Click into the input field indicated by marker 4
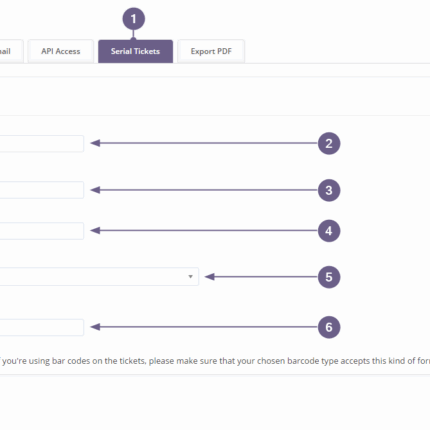The height and width of the screenshot is (430, 430). (x=42, y=231)
